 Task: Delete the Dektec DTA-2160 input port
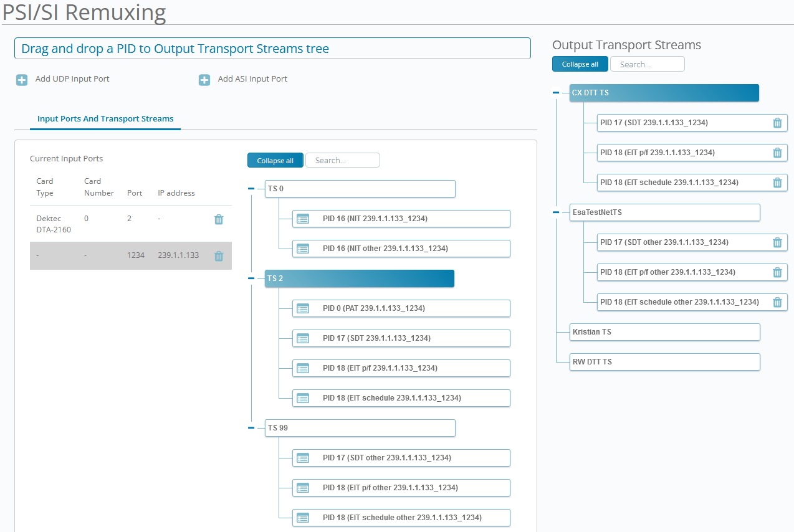point(219,219)
